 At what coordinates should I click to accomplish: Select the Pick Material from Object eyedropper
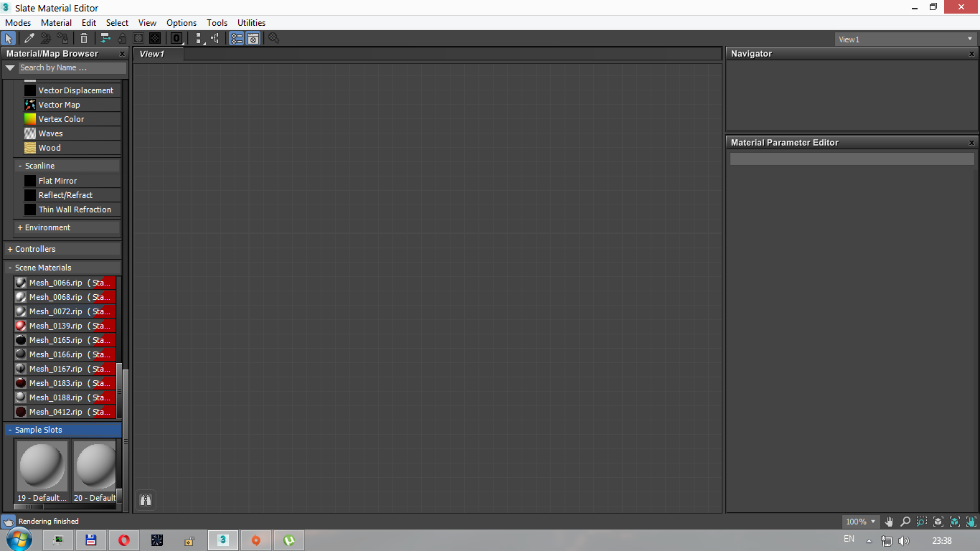coord(29,39)
